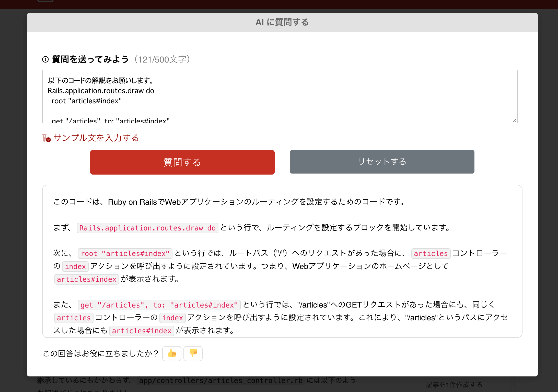
Task: Click the first line of the AI answer
Action: 229,202
